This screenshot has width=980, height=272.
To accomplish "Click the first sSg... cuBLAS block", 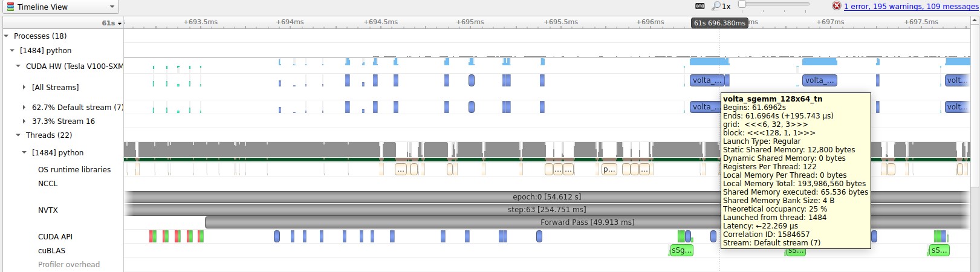I will point(682,250).
